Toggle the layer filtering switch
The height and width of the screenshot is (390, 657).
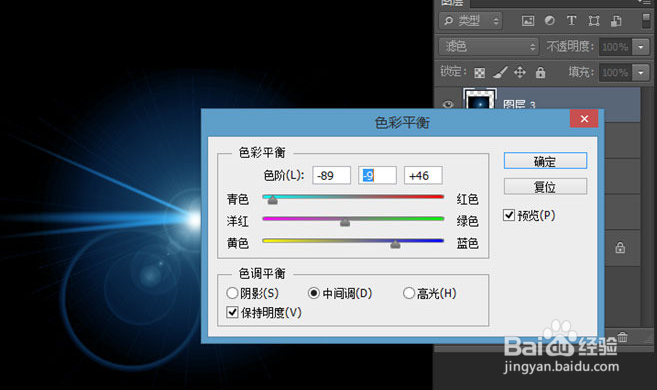click(x=646, y=21)
